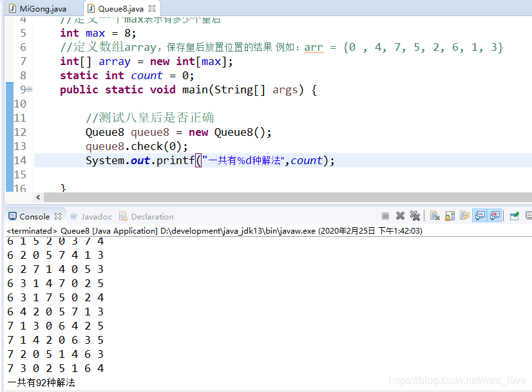Click 'public static void main' declaration line

[x=188, y=90]
